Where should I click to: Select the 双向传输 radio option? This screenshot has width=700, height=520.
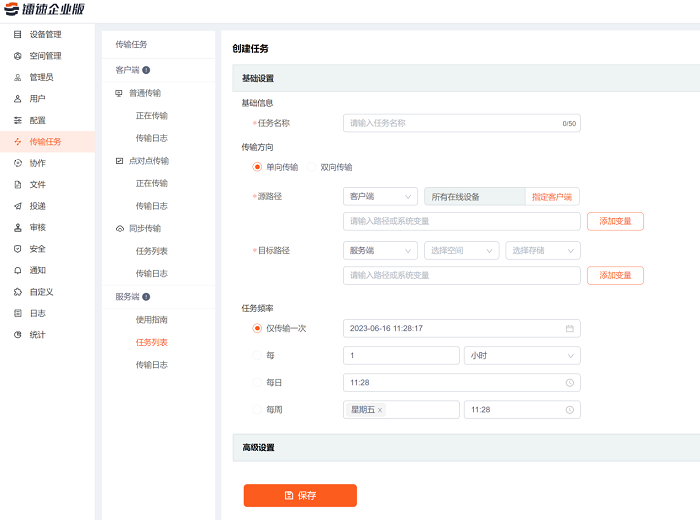pyautogui.click(x=312, y=167)
